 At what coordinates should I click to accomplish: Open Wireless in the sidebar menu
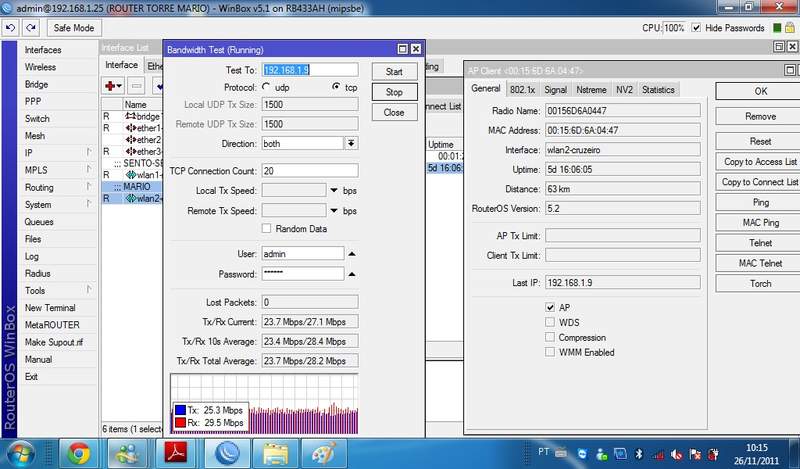[x=40, y=67]
